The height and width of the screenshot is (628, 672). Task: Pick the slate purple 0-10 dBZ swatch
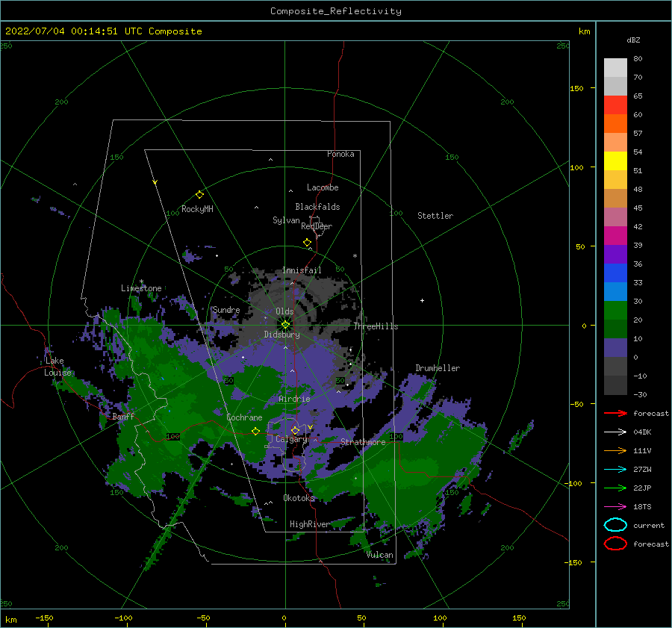615,348
